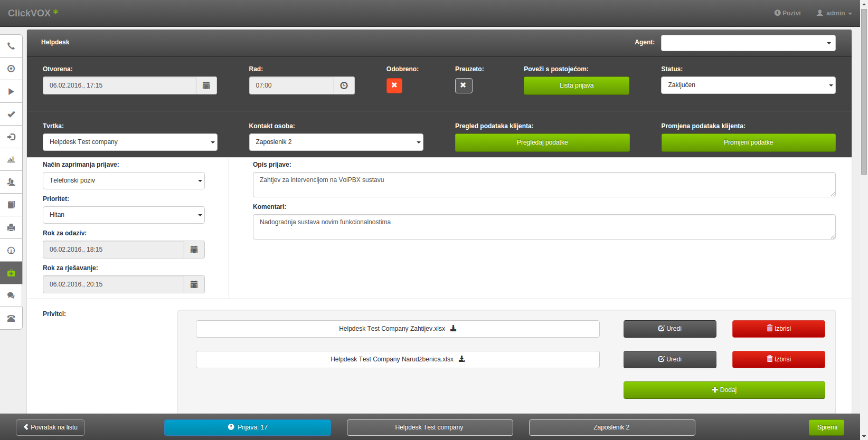Click the clock icon next to Rad
The width and height of the screenshot is (868, 440).
coord(344,85)
